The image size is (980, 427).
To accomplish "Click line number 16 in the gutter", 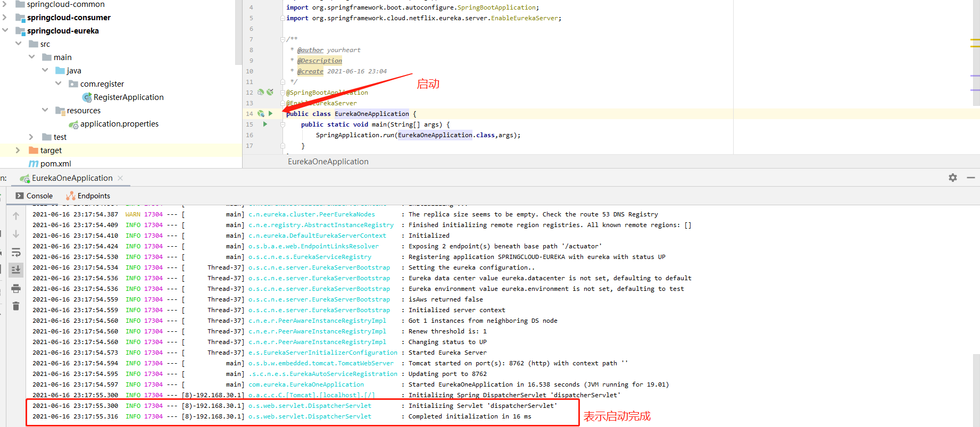I will point(250,135).
